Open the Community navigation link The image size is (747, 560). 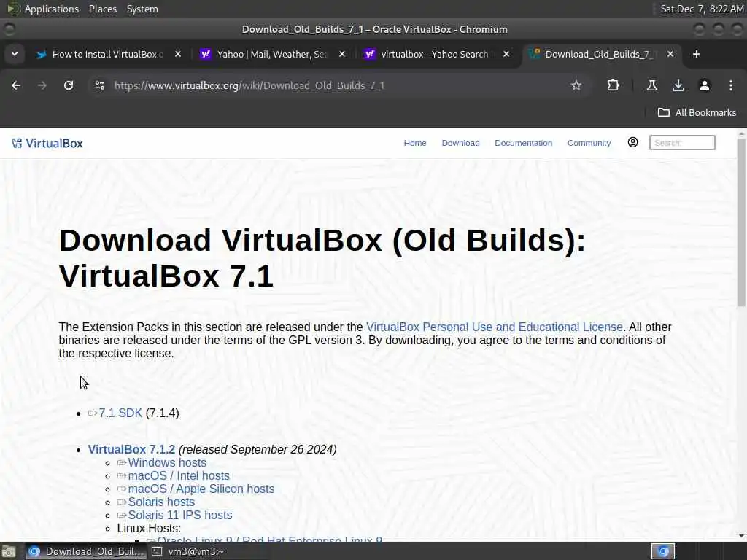click(x=589, y=143)
